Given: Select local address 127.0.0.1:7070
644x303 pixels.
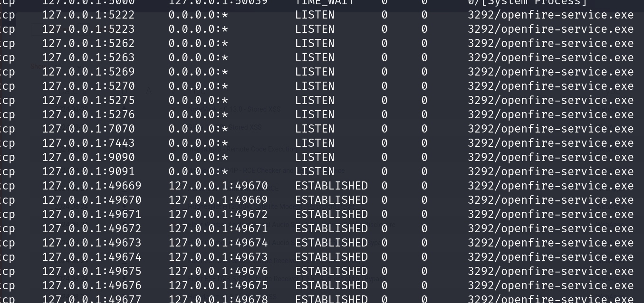Looking at the screenshot, I should (88, 129).
